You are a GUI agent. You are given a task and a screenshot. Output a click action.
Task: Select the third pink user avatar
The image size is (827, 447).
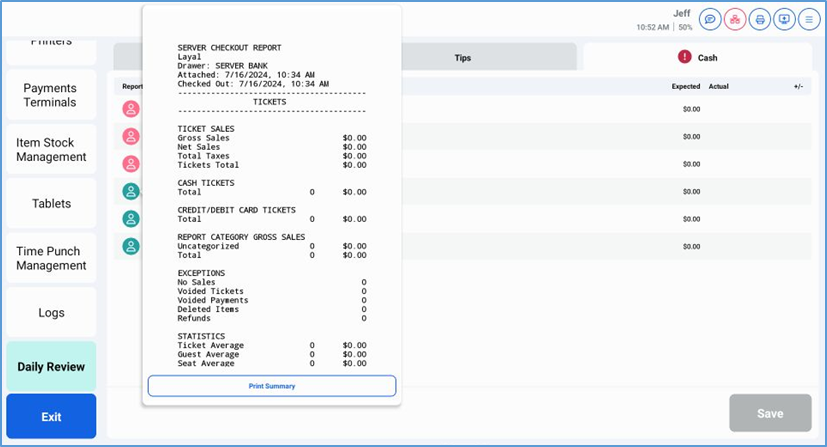(x=130, y=164)
